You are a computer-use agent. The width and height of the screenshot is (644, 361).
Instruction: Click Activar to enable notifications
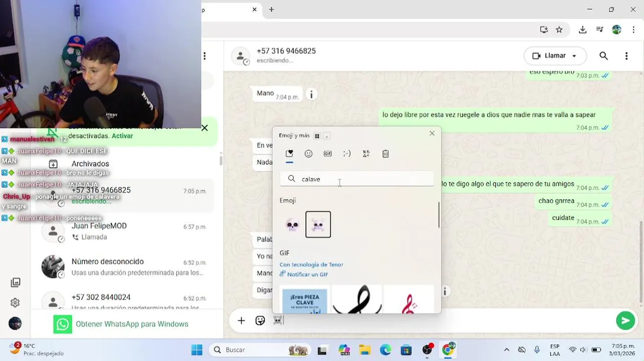(x=122, y=136)
